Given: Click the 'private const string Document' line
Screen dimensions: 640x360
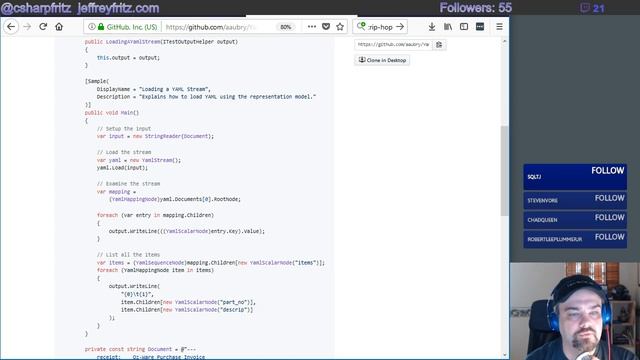Looking at the screenshot, I should tap(140, 349).
